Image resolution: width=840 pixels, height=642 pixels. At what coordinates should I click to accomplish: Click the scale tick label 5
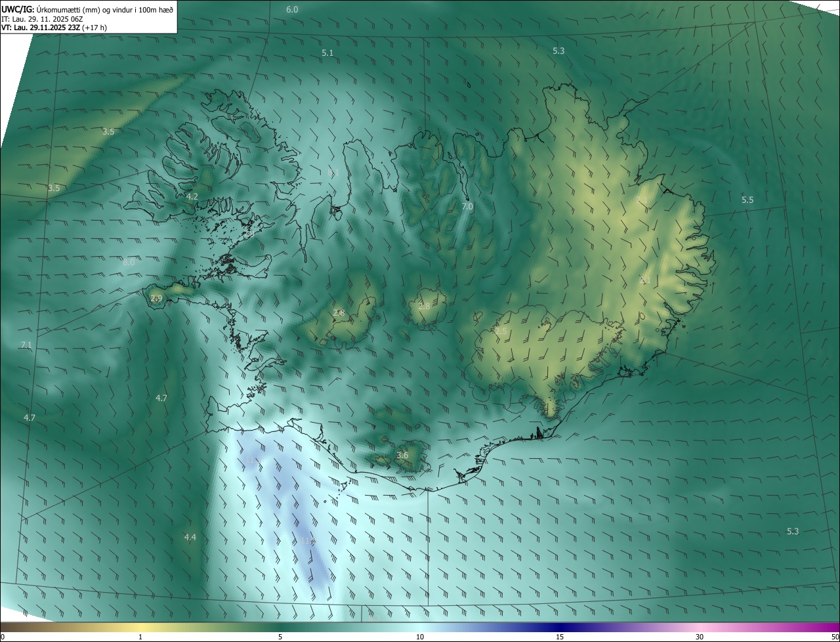pyautogui.click(x=280, y=637)
